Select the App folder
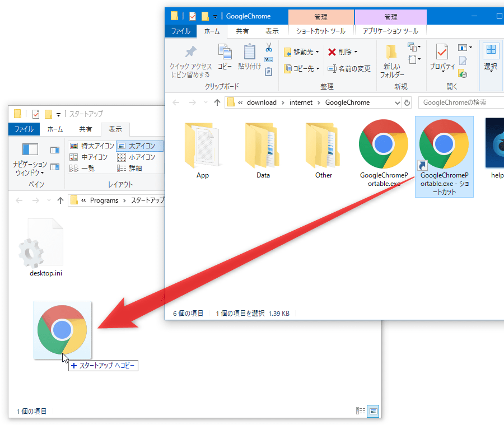 pos(203,151)
